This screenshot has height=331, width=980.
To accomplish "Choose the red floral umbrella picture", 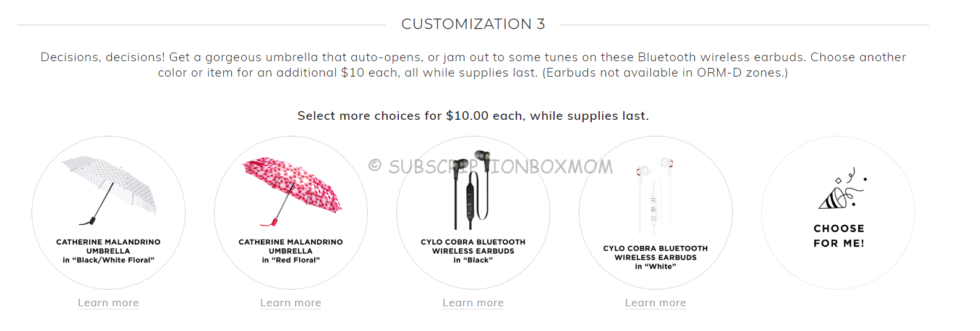I will click(x=291, y=191).
